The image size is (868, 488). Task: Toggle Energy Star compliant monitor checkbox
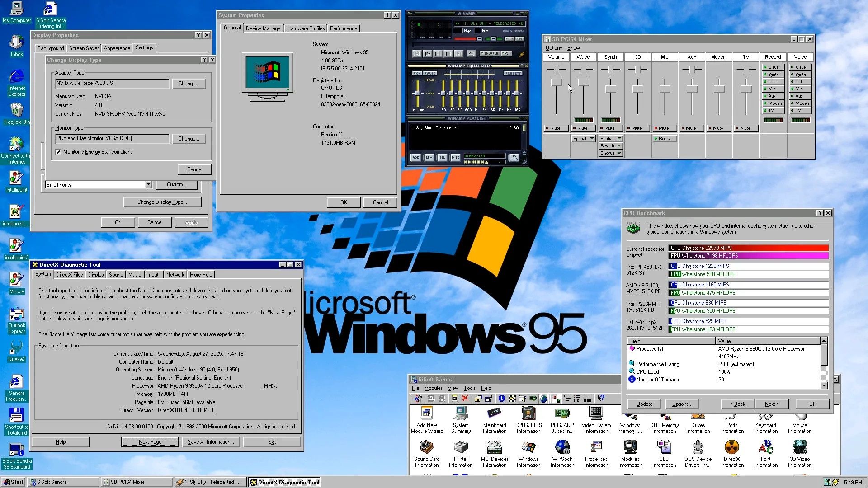58,152
